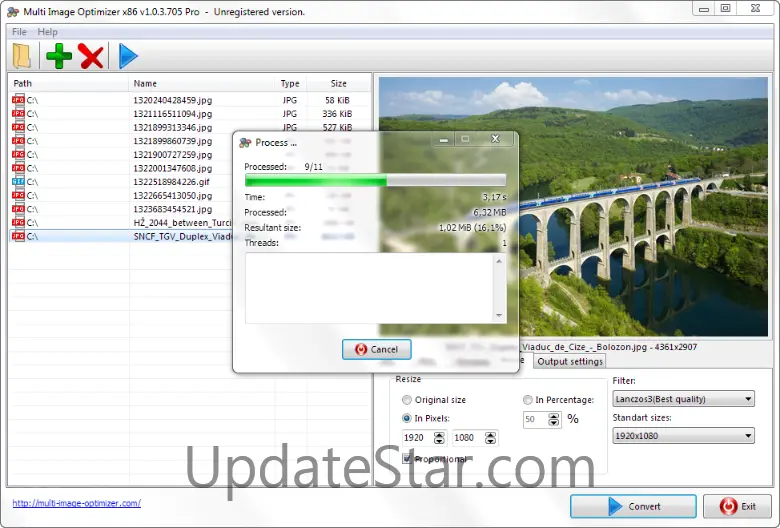Click the green processing progress bar
This screenshot has height=528, width=780.
(x=376, y=180)
